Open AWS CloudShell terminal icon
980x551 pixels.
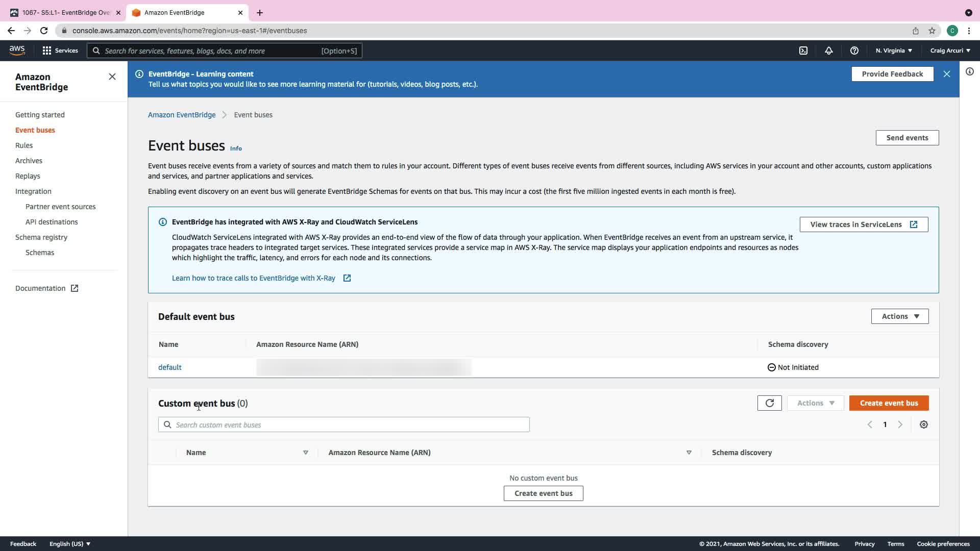(x=803, y=51)
